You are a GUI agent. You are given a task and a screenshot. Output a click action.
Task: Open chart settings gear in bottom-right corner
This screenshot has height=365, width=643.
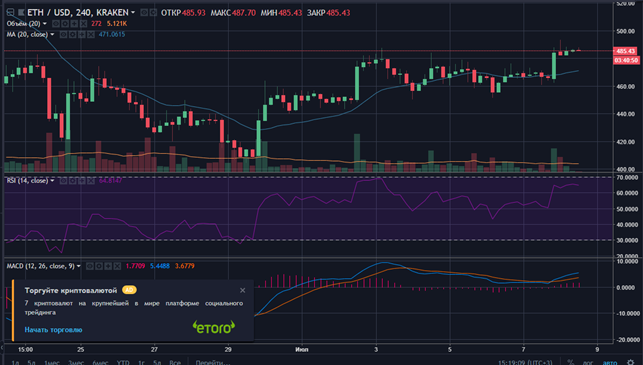coord(631,363)
